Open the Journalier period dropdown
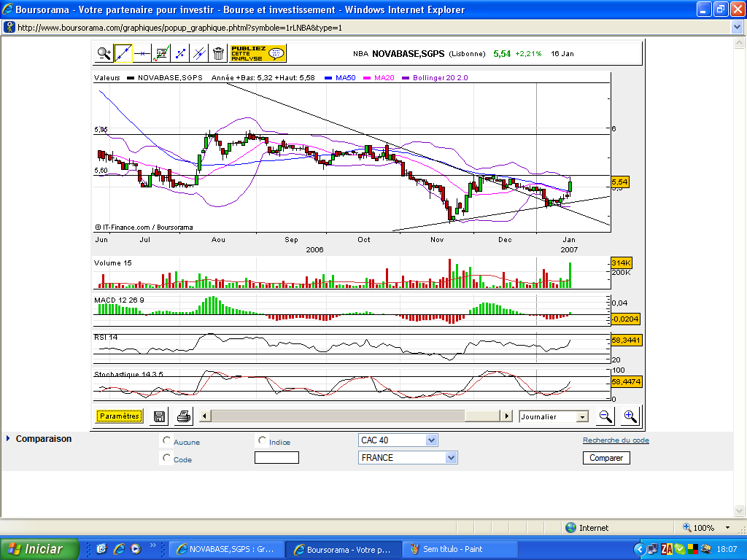Viewport: 747px width, 560px height. tap(554, 416)
